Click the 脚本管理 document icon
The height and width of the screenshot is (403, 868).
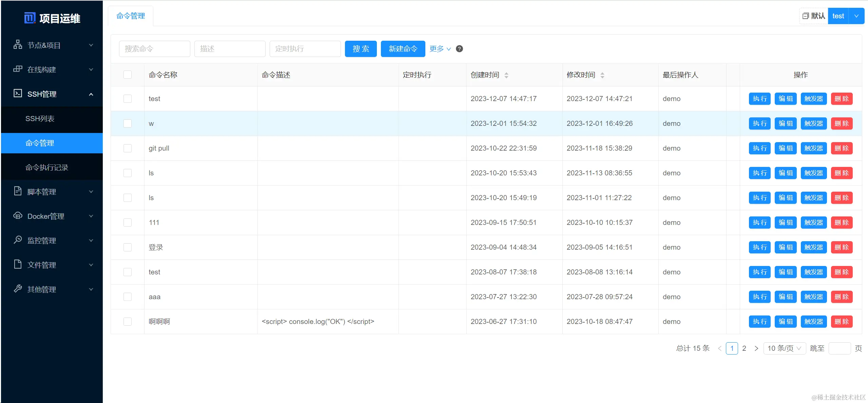(18, 191)
